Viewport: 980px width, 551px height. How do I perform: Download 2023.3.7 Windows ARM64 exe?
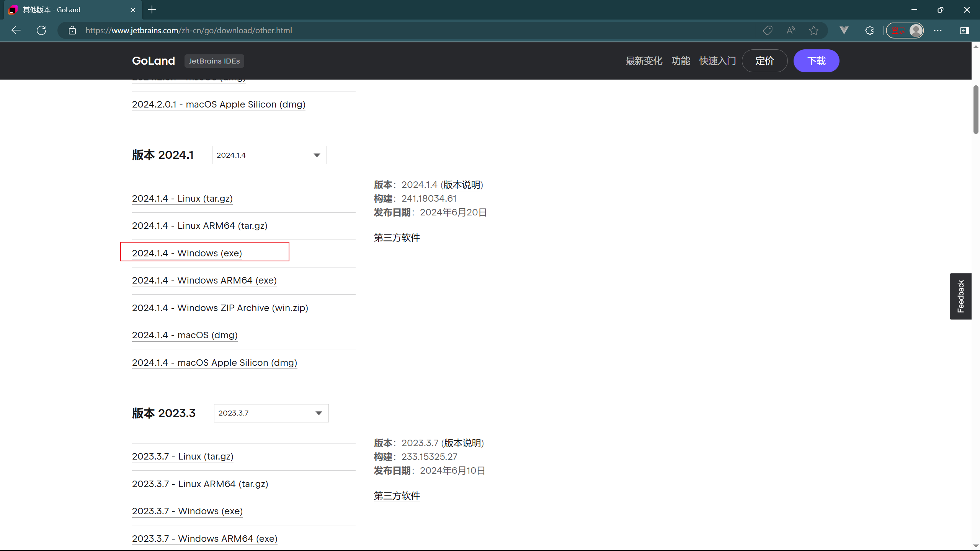point(204,539)
